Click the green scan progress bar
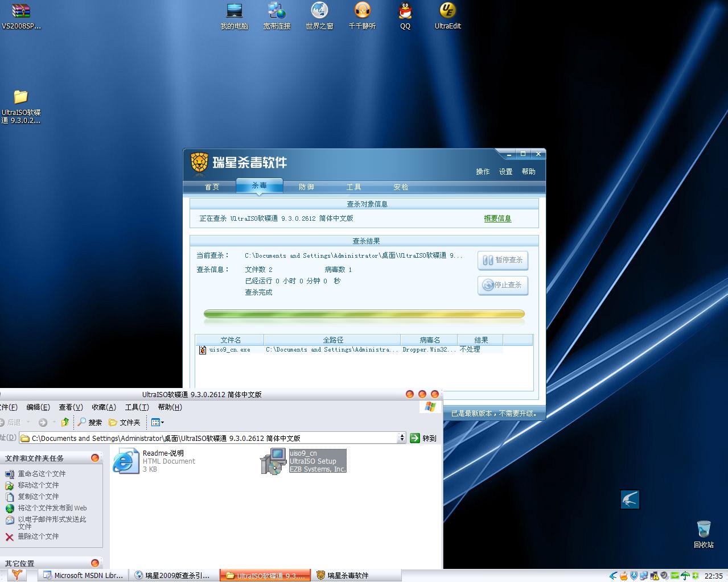This screenshot has width=728, height=582. pos(364,314)
